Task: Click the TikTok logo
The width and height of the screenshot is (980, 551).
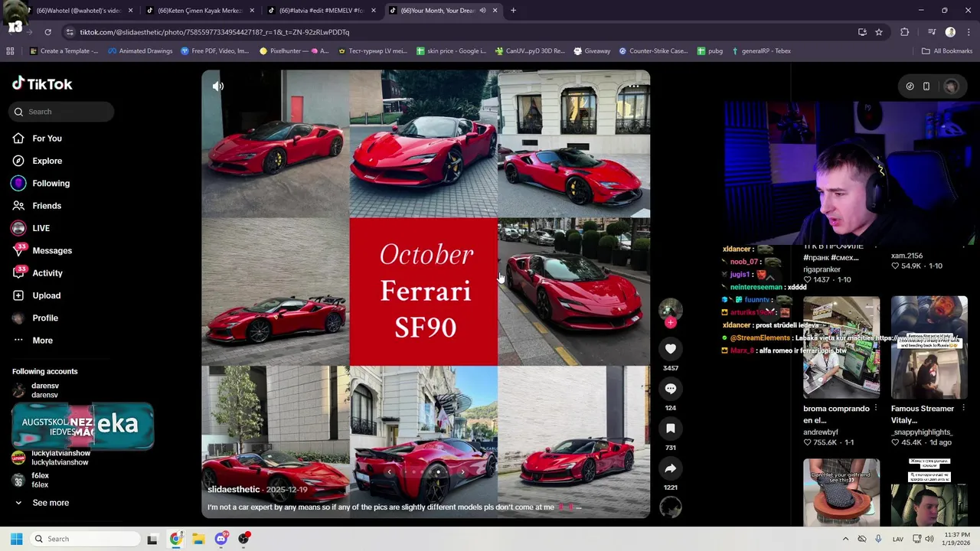Action: point(42,84)
